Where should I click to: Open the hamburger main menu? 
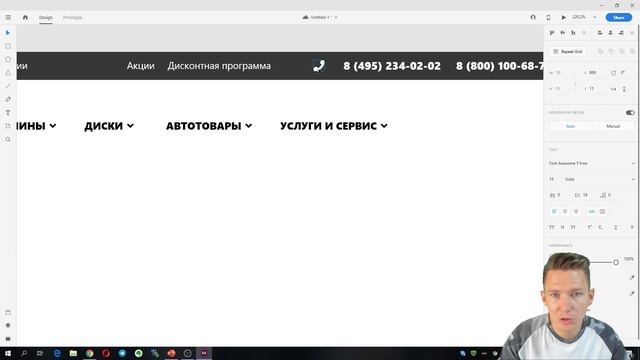point(8,18)
